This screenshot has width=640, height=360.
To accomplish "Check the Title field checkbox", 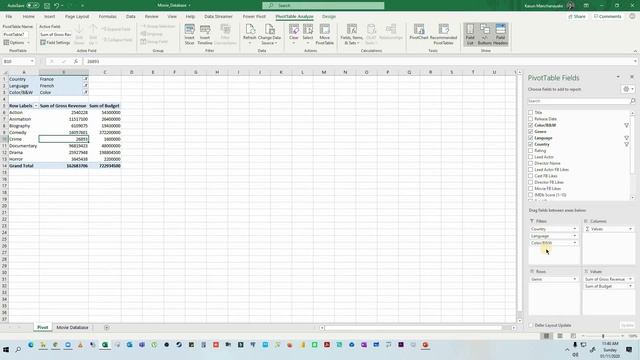I will coord(531,112).
